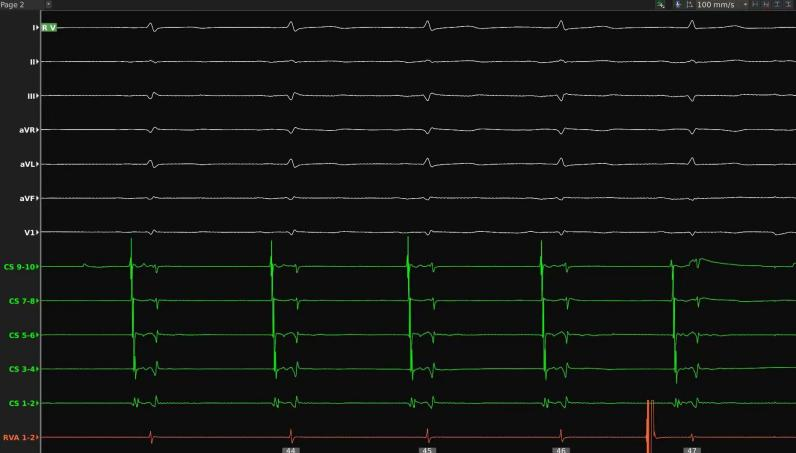
Task: Open the Page 2 dropdown arrow
Action: click(x=49, y=5)
